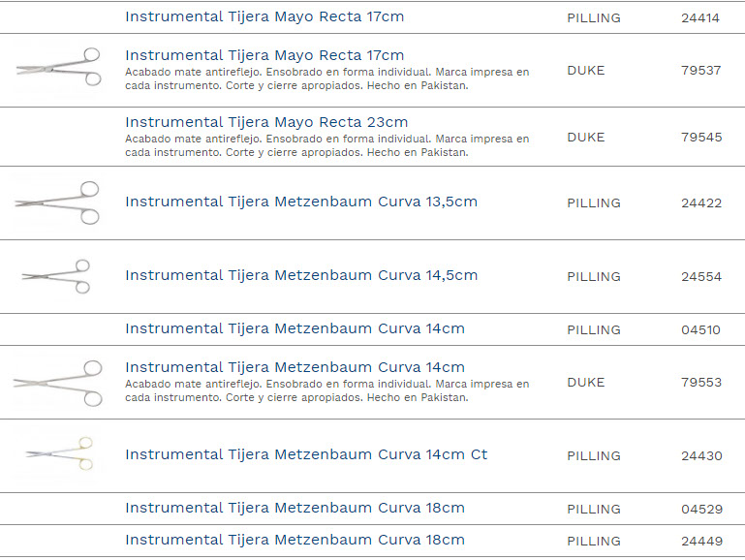Click product code 24430

point(701,456)
